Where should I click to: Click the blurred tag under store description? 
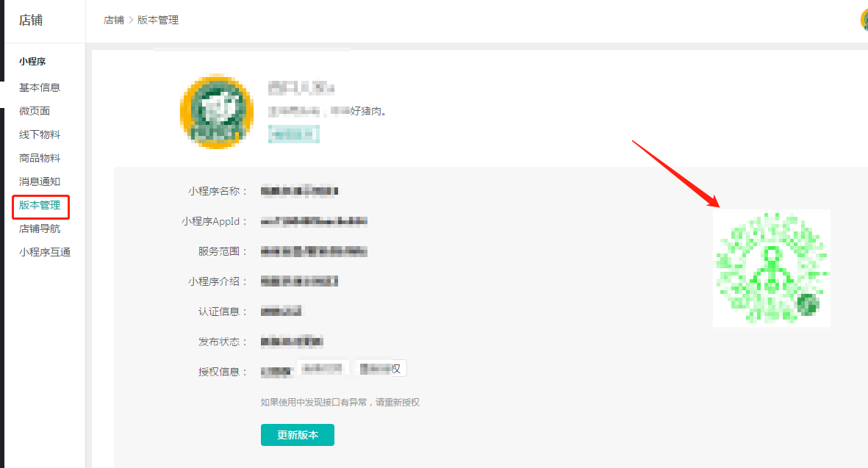[293, 134]
